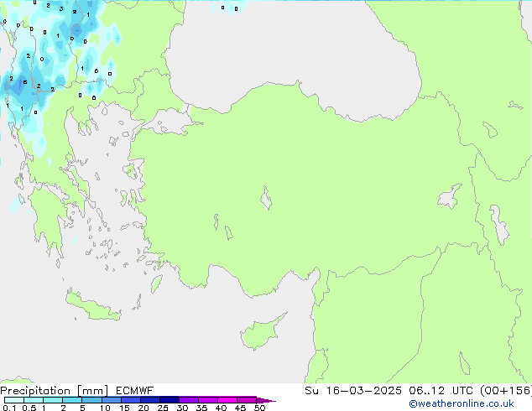Click the 40 to 45 mm magenta legend swatch

click(227, 400)
